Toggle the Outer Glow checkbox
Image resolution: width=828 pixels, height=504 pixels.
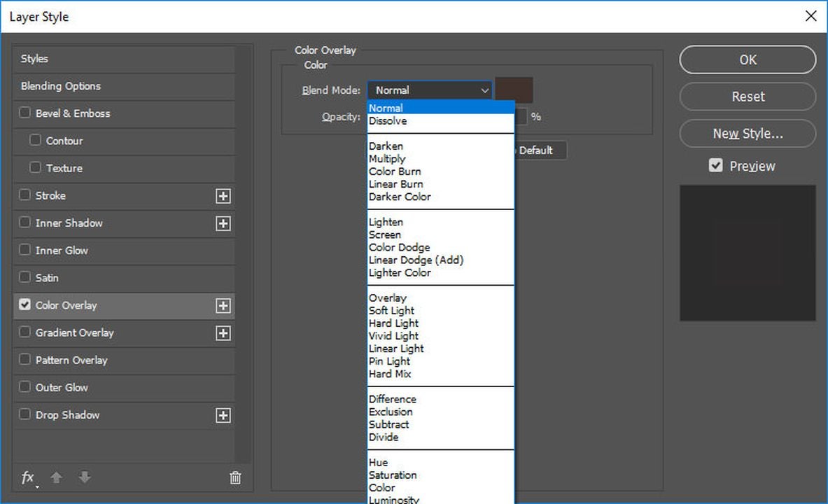pos(25,387)
